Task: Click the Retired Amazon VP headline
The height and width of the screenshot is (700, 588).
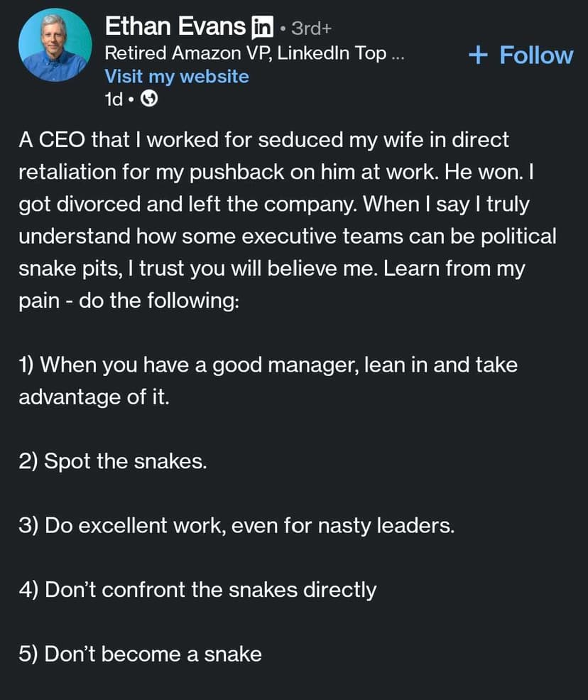Action: (245, 53)
